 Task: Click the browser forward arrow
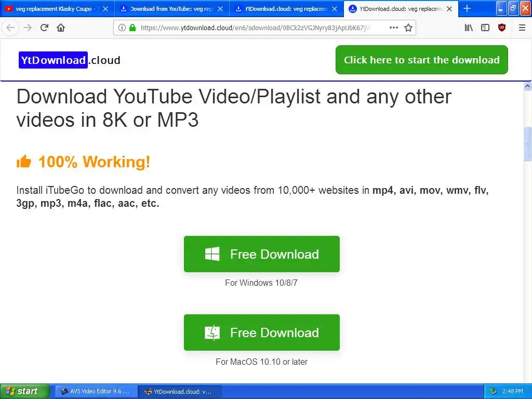[x=28, y=28]
